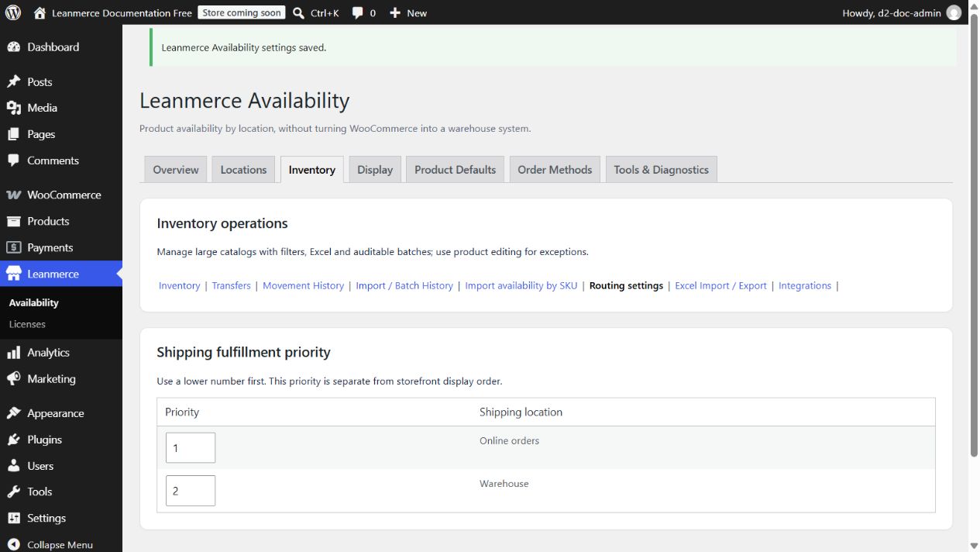Click the Collapse Menu arrow icon
Viewport: 980px width, 552px height.
13,544
